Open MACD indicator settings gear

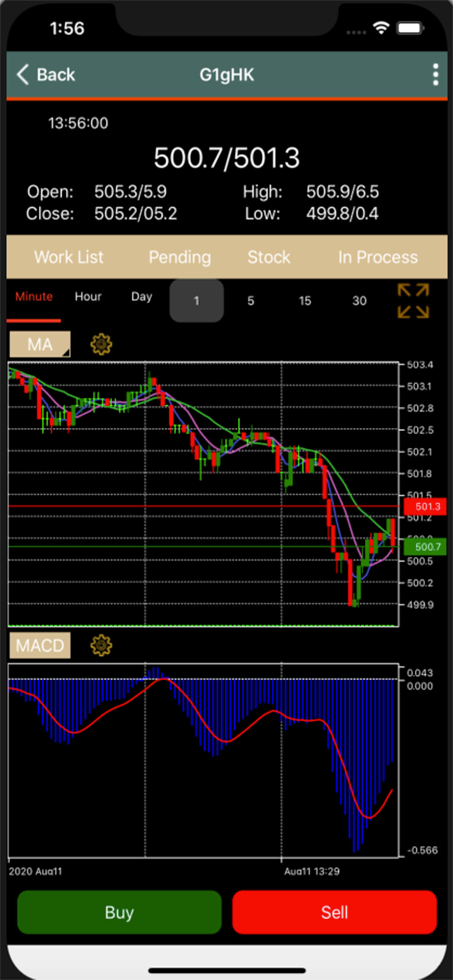pos(101,645)
